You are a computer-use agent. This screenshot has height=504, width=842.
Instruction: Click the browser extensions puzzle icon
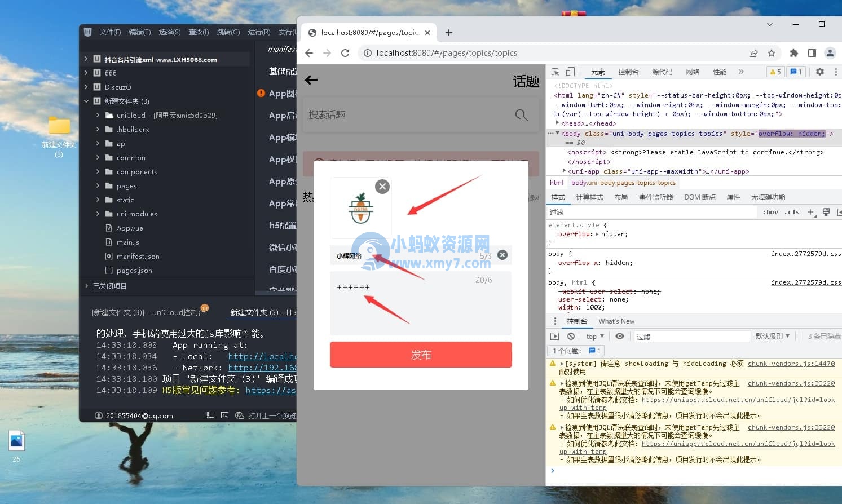(794, 52)
